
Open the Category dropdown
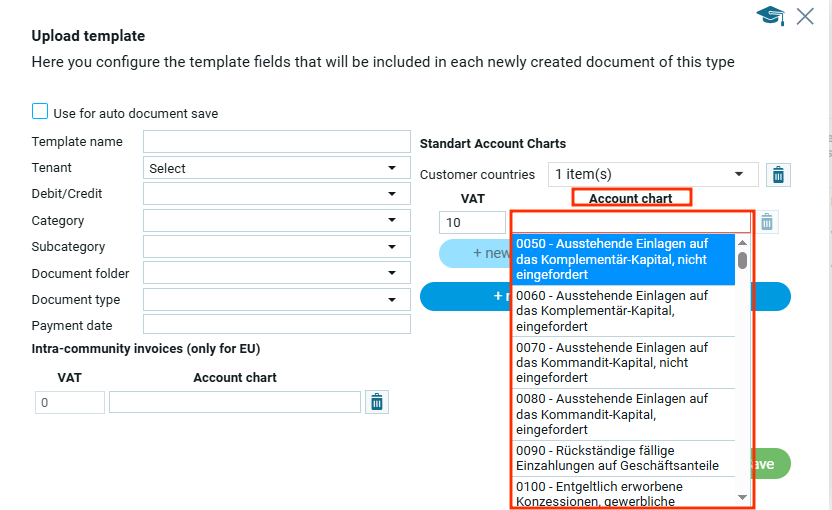click(276, 220)
